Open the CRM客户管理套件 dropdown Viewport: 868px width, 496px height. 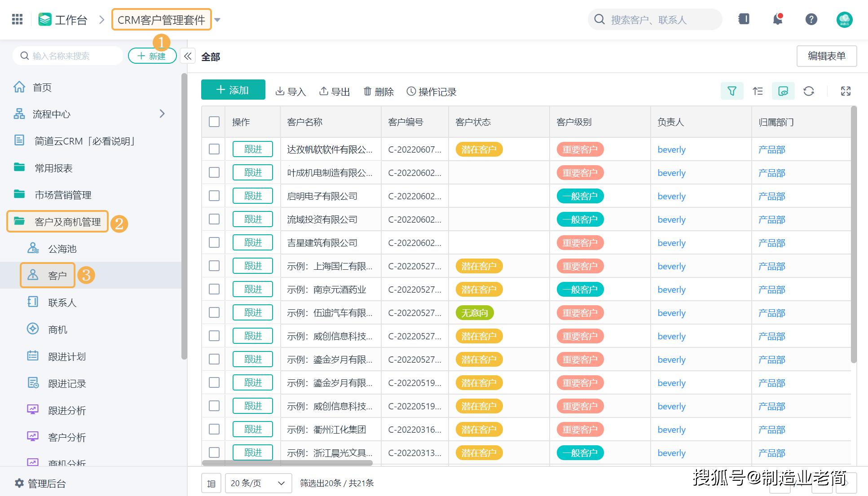pyautogui.click(x=221, y=20)
